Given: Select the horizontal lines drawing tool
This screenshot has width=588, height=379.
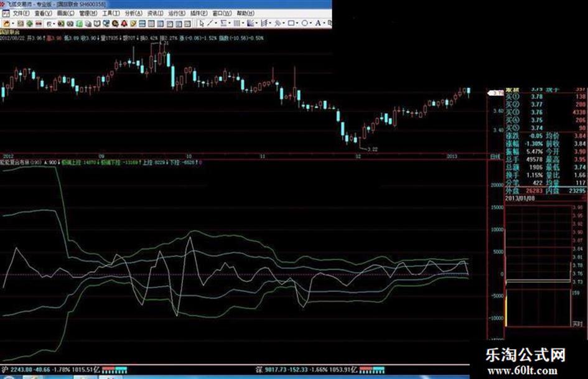Looking at the screenshot, I should tap(223, 24).
